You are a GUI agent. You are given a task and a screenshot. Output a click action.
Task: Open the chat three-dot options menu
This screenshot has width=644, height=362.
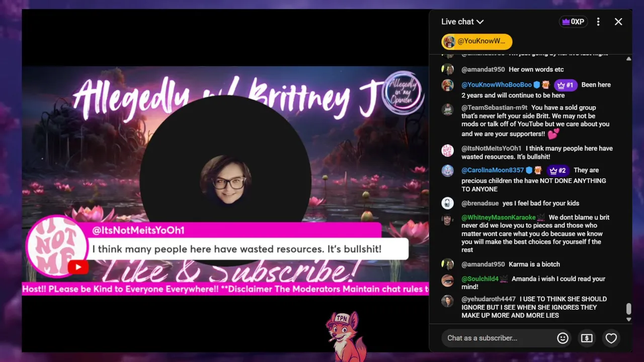[598, 22]
